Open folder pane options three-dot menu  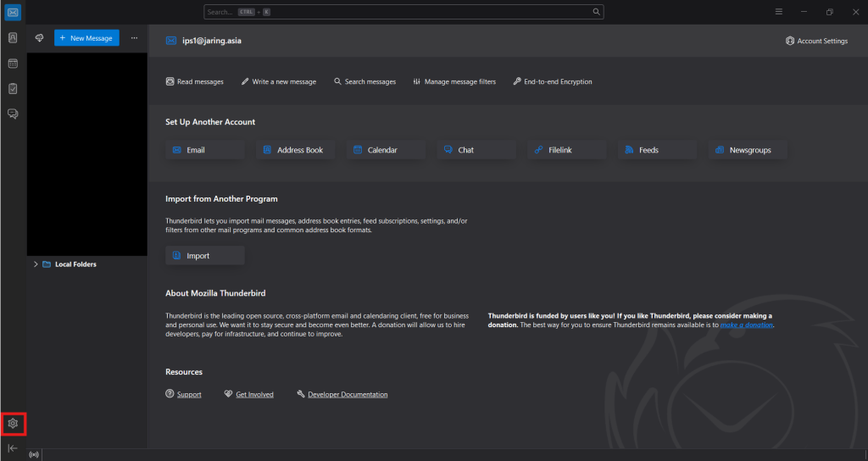pos(134,38)
